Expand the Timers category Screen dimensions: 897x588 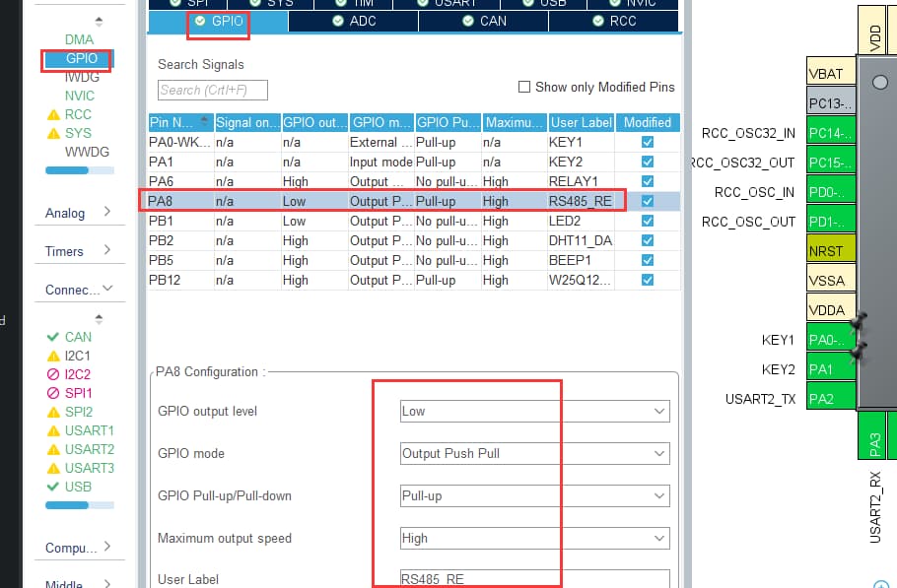click(79, 251)
